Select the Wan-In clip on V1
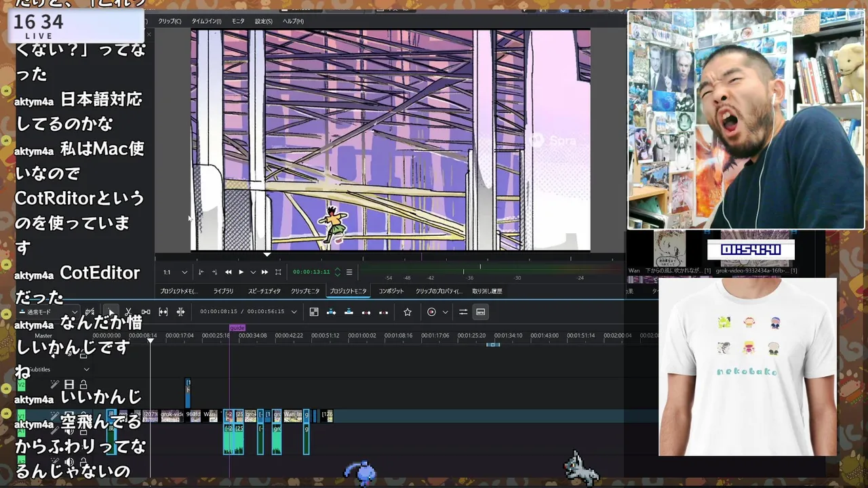This screenshot has height=488, width=868. pos(293,415)
